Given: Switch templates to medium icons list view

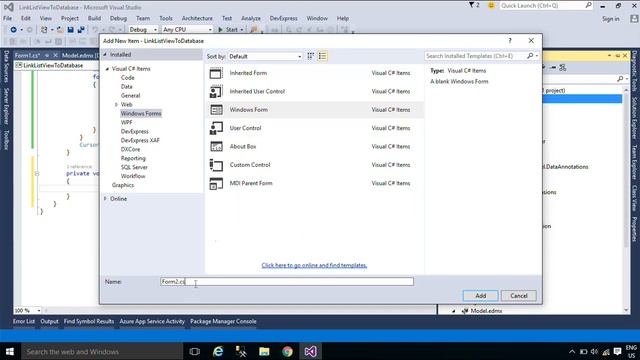Looking at the screenshot, I should pyautogui.click(x=322, y=56).
